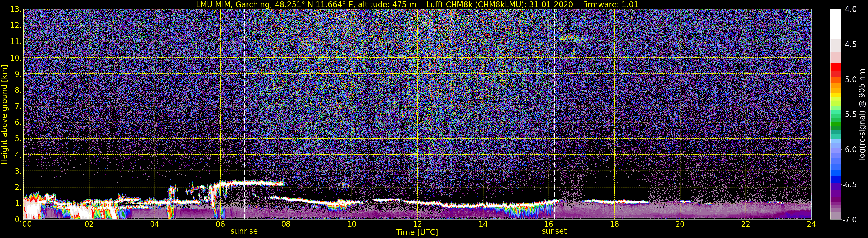Click the '00' time axis tick label
Screen dimensions: 868x238
point(26,224)
